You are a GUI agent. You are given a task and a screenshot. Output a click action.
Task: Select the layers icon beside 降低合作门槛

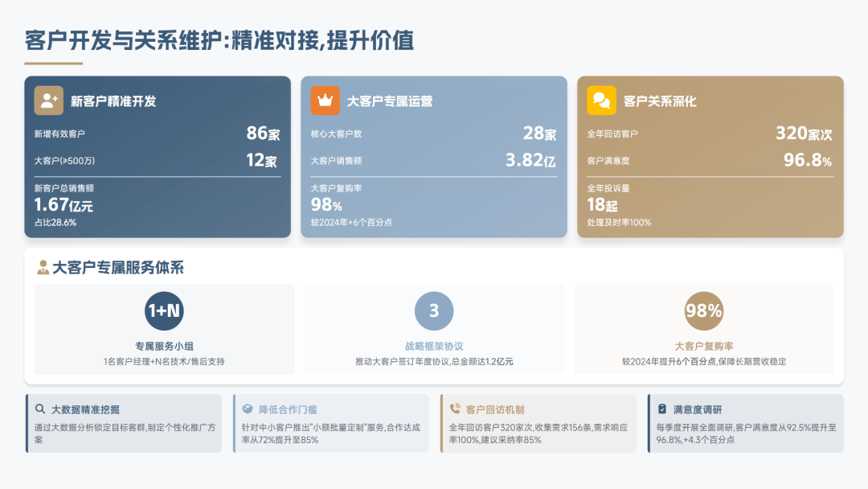[248, 409]
